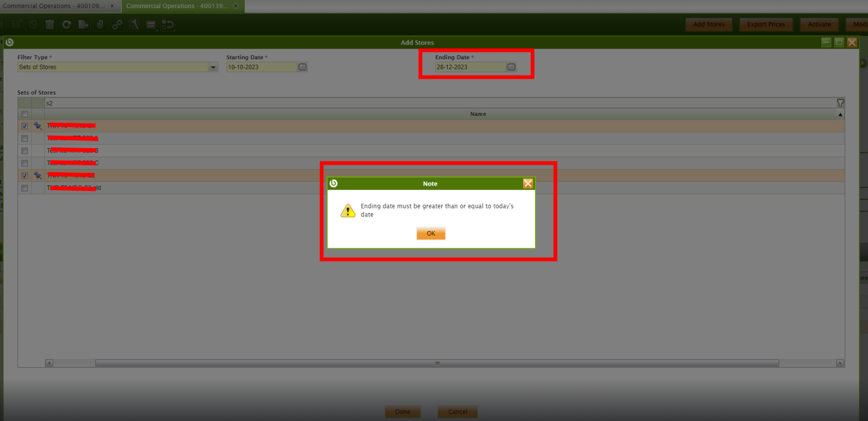Click the refresh arrow toolbar icon

67,24
